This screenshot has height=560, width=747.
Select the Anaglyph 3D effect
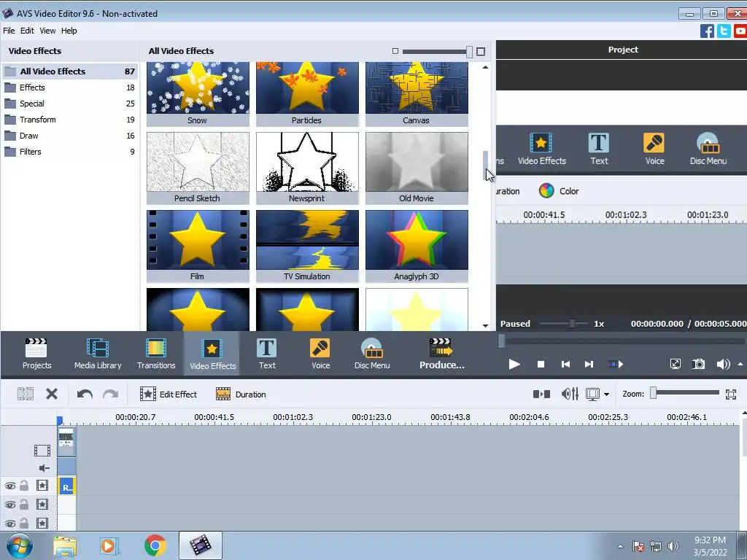[417, 246]
